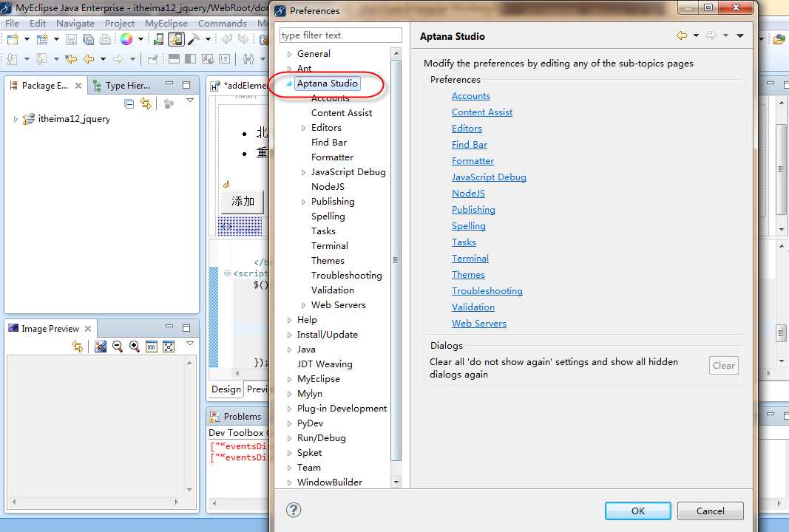Open the MyEclipse menu
The image size is (789, 532).
click(x=166, y=23)
